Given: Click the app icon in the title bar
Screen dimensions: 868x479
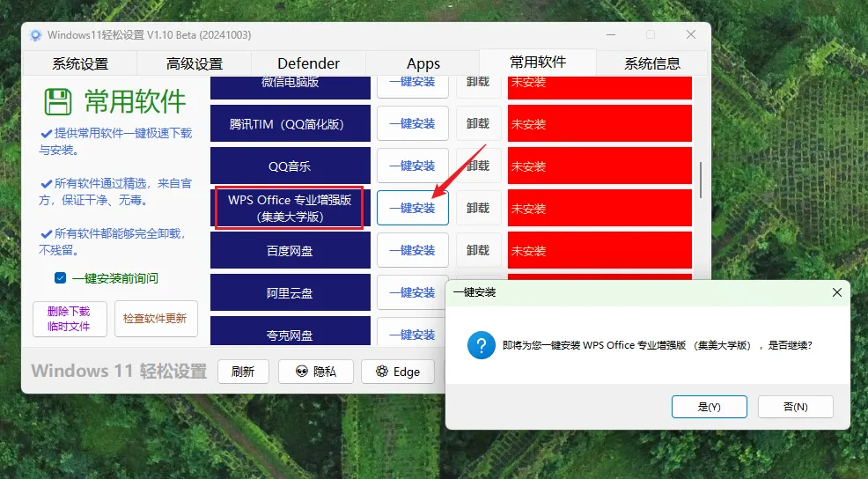Looking at the screenshot, I should (x=36, y=35).
